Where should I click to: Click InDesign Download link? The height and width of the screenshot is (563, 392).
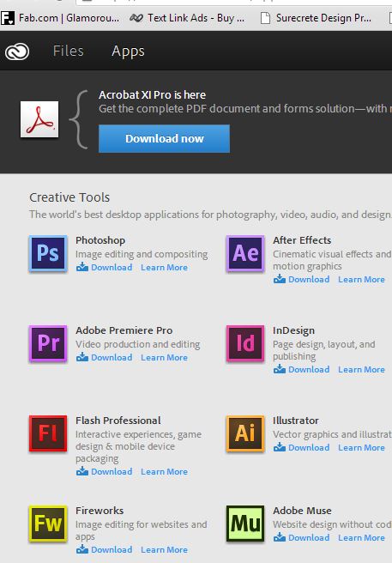pyautogui.click(x=309, y=369)
